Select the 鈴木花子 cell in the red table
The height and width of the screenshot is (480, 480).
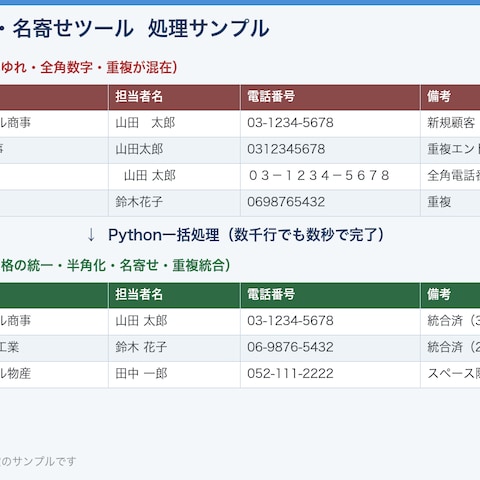tap(174, 202)
